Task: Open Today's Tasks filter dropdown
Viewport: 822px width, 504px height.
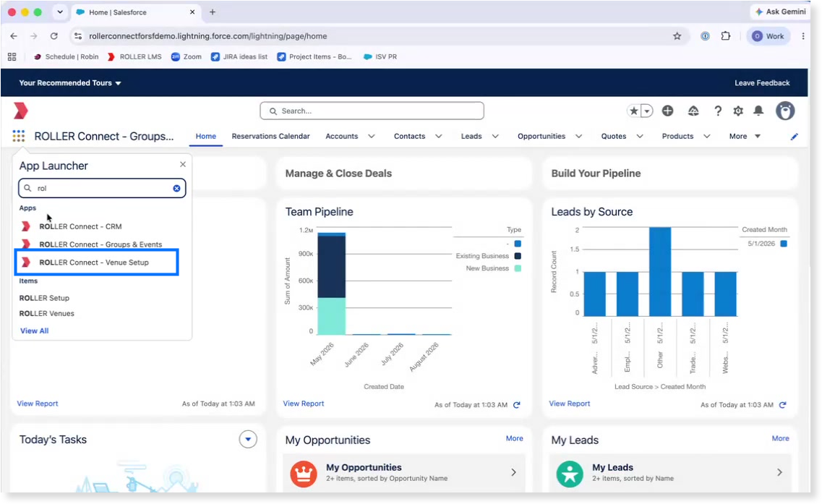Action: coord(248,439)
